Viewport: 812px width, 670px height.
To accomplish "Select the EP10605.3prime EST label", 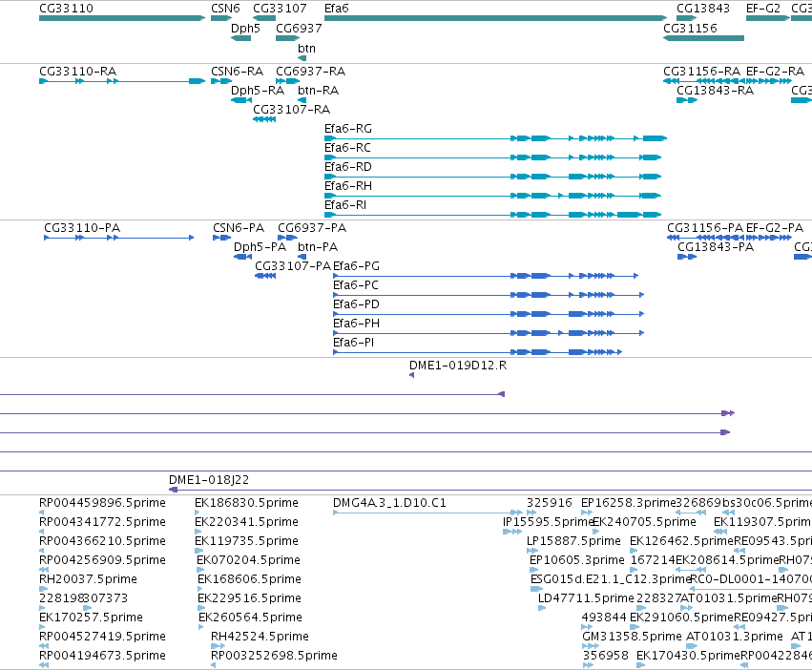I will click(577, 559).
